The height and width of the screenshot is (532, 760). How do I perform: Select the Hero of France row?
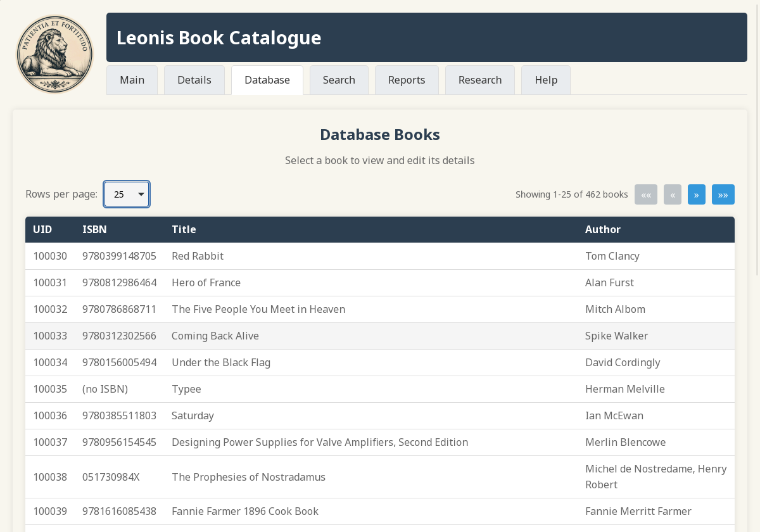[x=380, y=282]
